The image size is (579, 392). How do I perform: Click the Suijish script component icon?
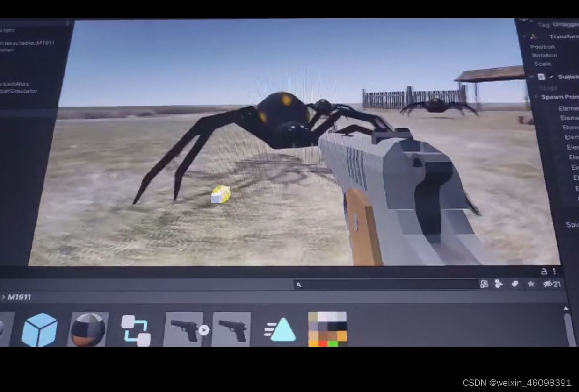[541, 77]
